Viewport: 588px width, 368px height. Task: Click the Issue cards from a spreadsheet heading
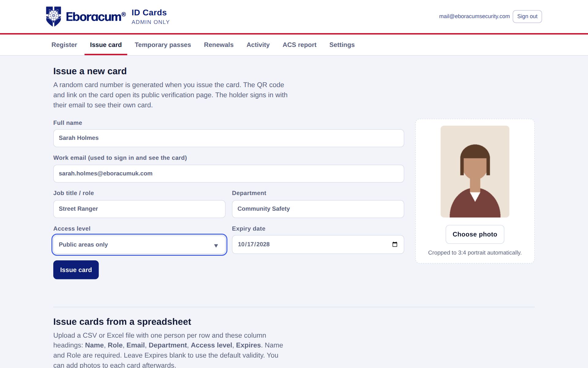coord(122,322)
